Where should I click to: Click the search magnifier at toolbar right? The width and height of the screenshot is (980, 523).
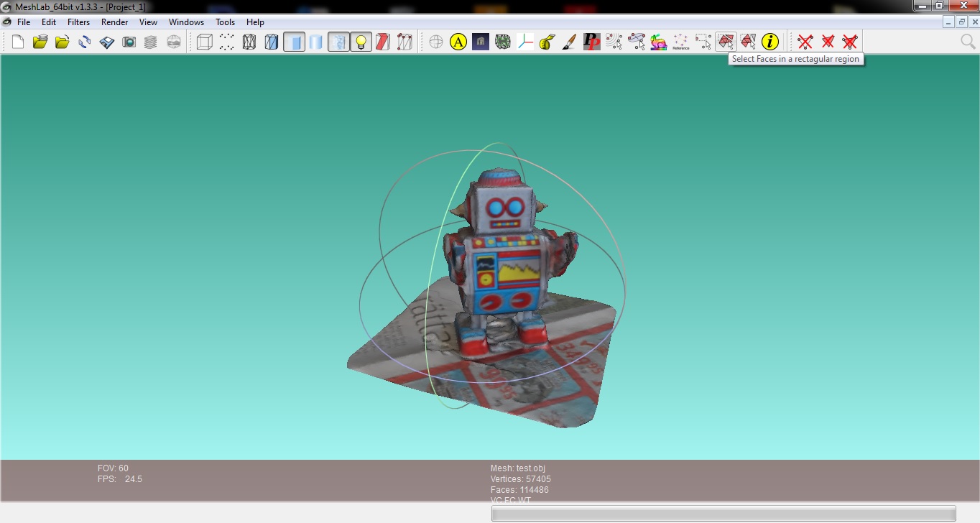tap(968, 42)
